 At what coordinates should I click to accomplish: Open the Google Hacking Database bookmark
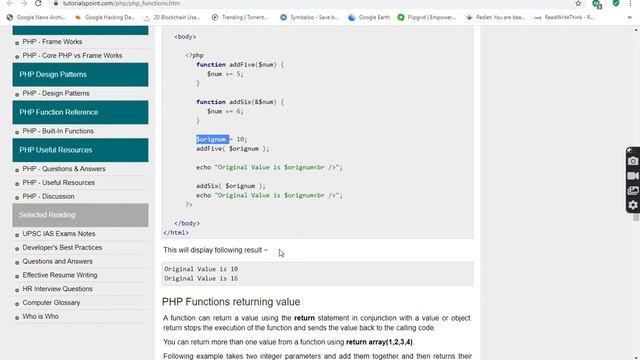tap(104, 18)
